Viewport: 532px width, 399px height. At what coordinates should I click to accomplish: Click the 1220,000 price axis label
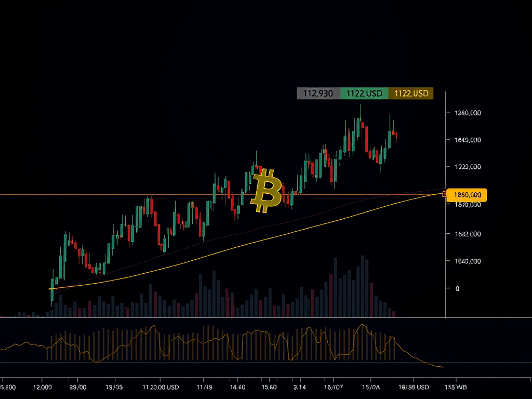click(x=468, y=167)
